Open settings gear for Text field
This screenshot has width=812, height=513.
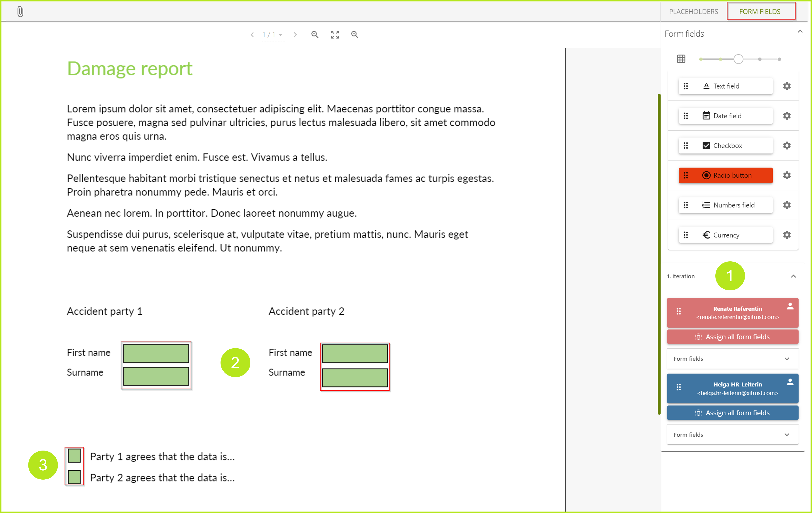(x=786, y=86)
